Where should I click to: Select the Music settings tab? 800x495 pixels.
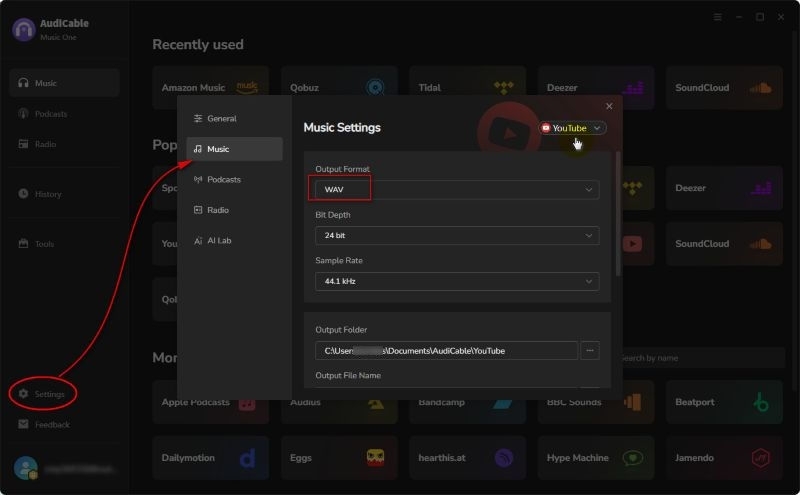point(234,149)
